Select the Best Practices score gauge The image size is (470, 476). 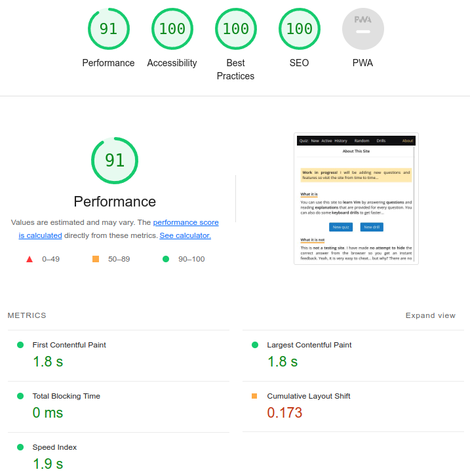click(235, 29)
